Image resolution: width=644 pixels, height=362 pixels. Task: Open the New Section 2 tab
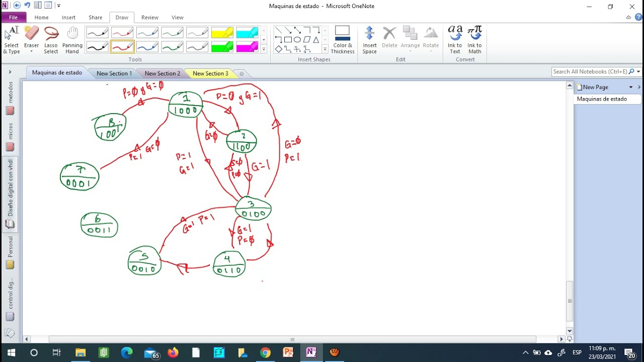pyautogui.click(x=162, y=73)
